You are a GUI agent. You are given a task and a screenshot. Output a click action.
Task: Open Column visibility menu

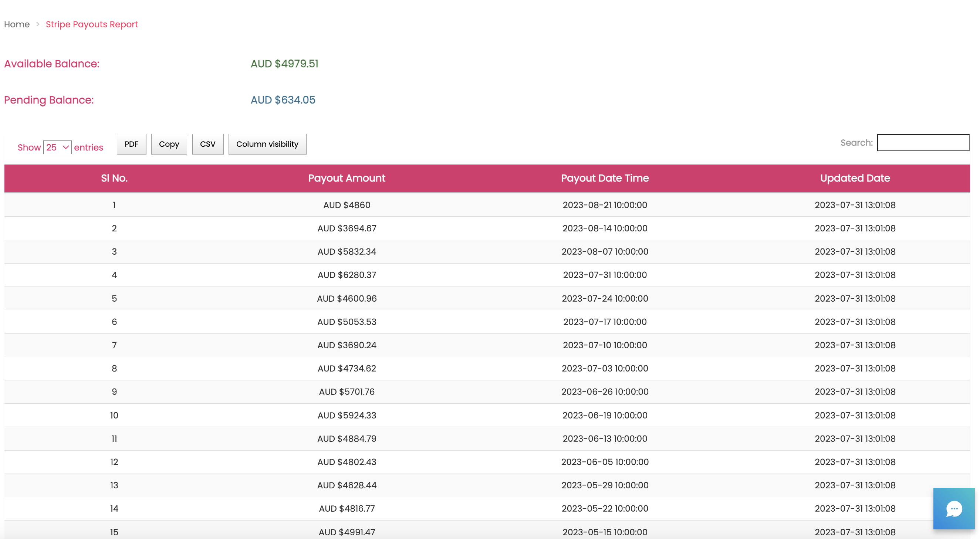pos(267,144)
